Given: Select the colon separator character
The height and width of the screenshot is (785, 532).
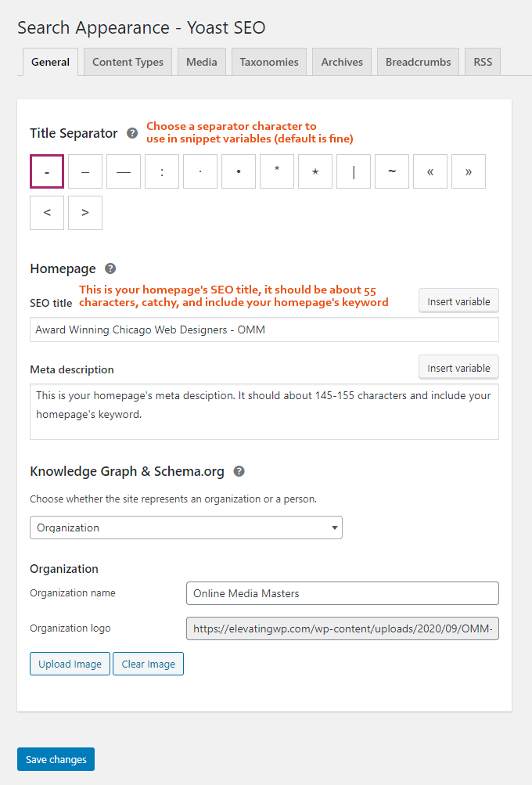Looking at the screenshot, I should pos(161,171).
